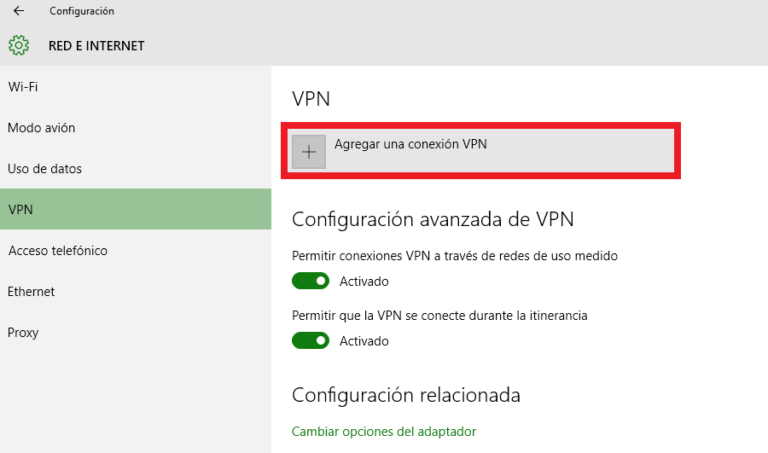Open the Proxy settings page

(24, 333)
